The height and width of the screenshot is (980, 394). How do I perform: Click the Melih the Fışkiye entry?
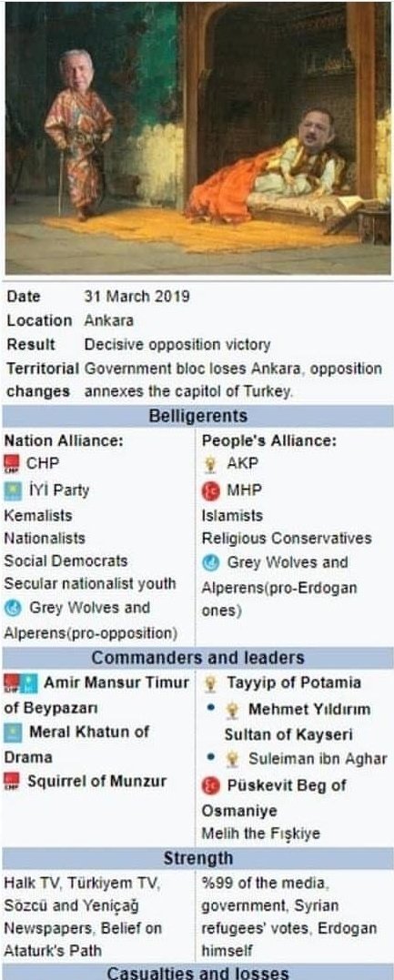click(260, 834)
